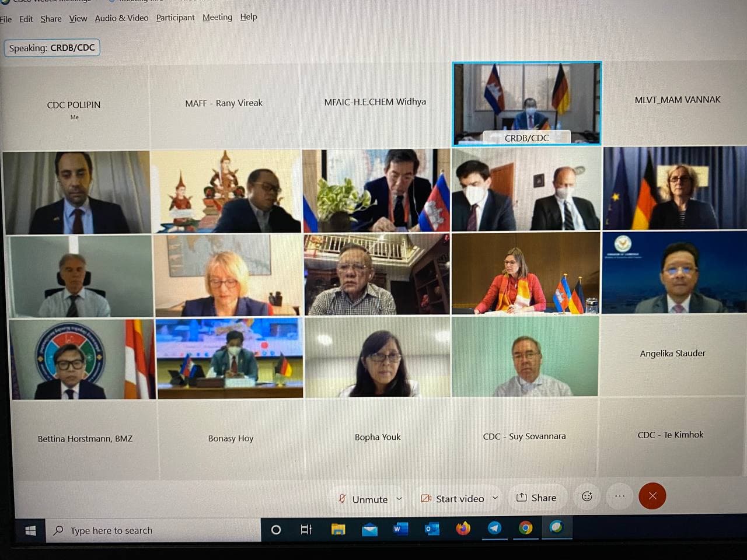Open the Audio & Video menu
Viewport: 747px width, 560px height.
click(x=121, y=18)
